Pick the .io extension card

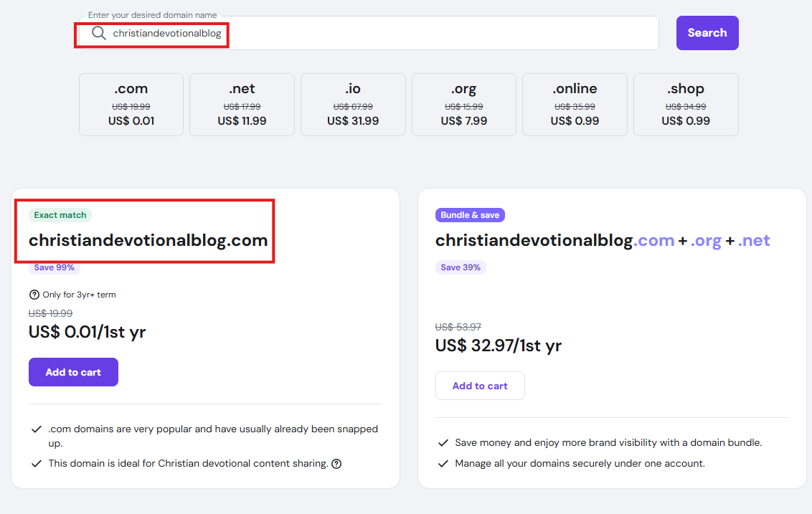tap(353, 105)
